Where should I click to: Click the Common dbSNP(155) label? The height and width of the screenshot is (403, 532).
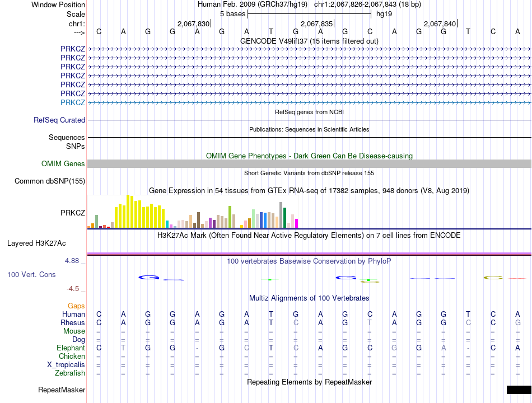[50, 181]
